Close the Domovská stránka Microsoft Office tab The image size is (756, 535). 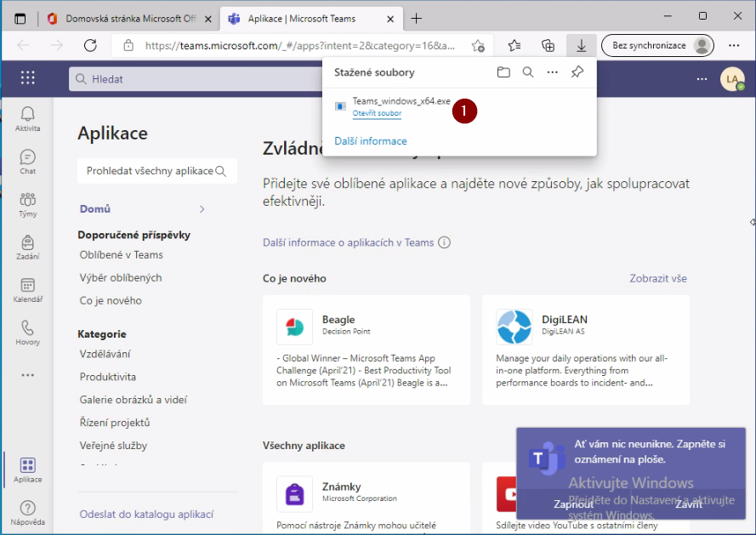point(208,20)
